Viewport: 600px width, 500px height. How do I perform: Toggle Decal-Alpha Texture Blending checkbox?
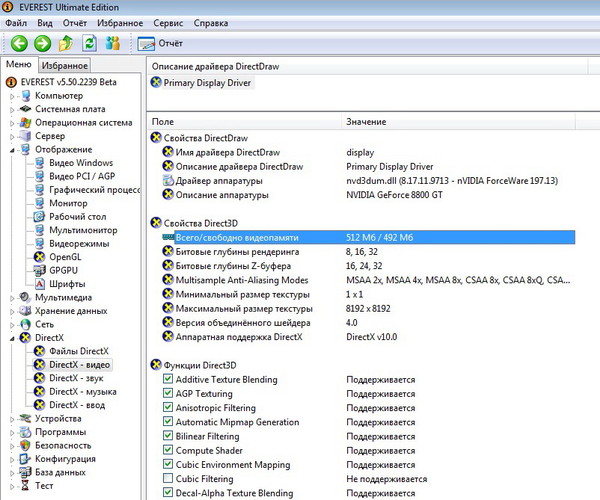(x=168, y=492)
